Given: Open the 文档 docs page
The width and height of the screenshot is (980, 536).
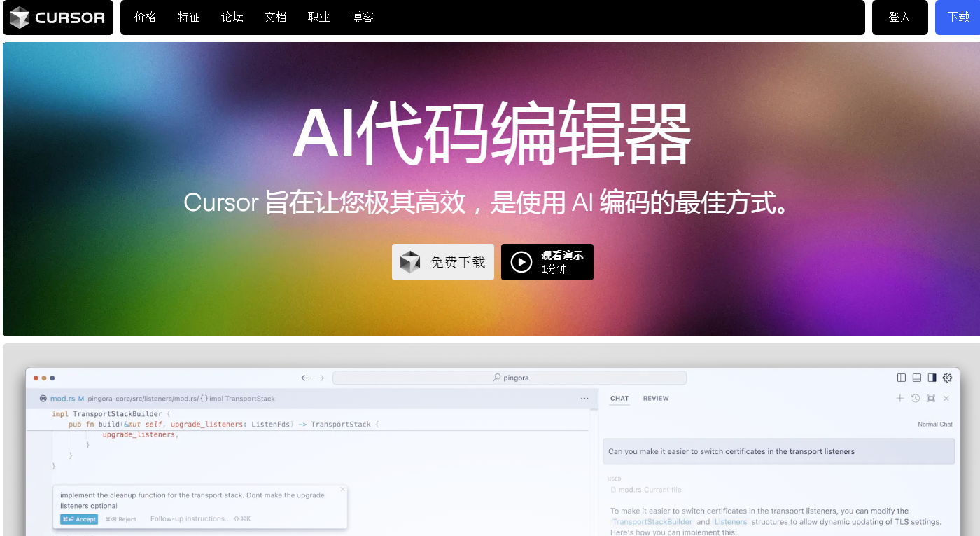Looking at the screenshot, I should point(276,18).
